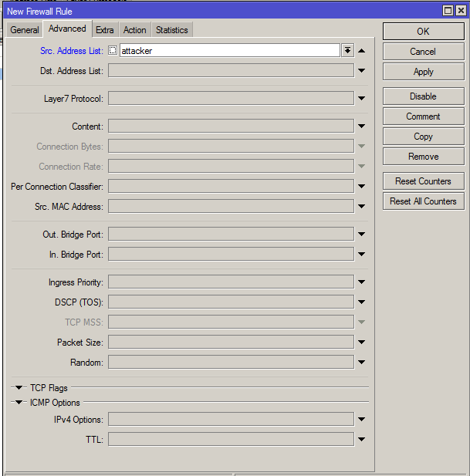Expand the Content field
Viewport: 470px width, 476px height.
click(x=361, y=126)
